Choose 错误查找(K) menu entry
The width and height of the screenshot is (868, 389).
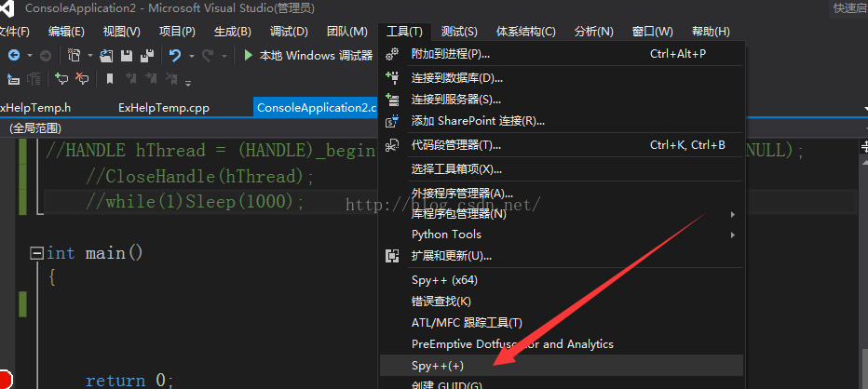(562, 302)
